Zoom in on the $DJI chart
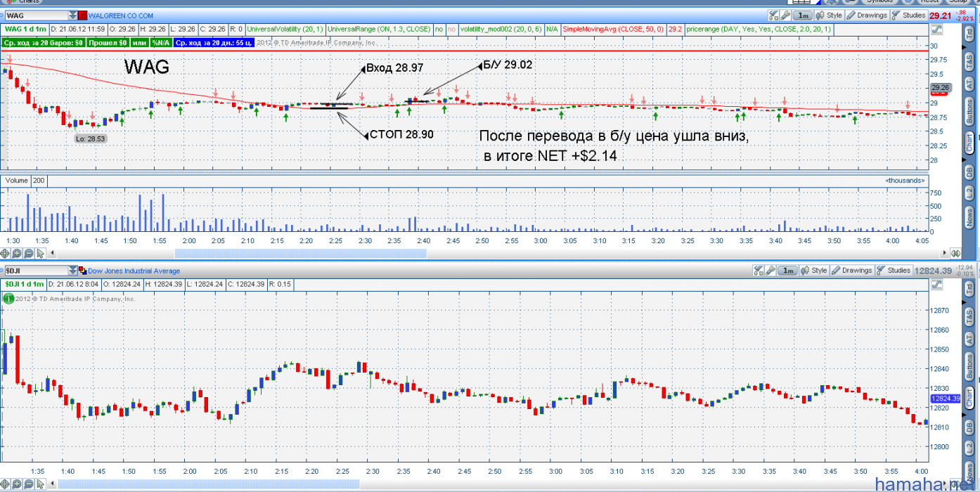This screenshot has width=980, height=492. pyautogui.click(x=18, y=484)
